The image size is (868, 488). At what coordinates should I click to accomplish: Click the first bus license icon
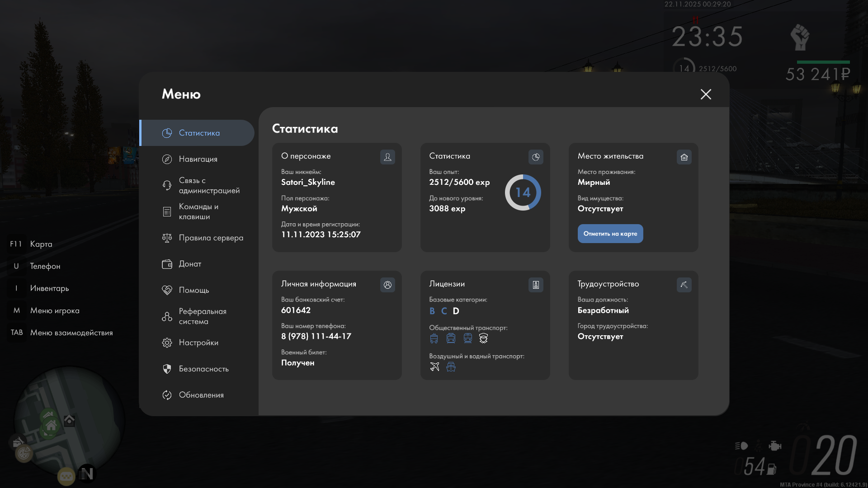[434, 338]
